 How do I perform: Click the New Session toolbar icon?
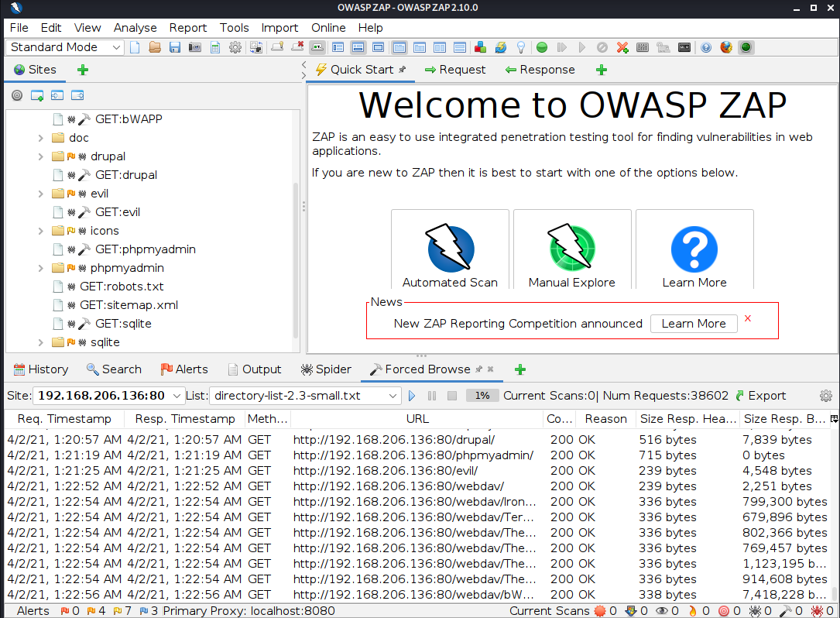[135, 48]
